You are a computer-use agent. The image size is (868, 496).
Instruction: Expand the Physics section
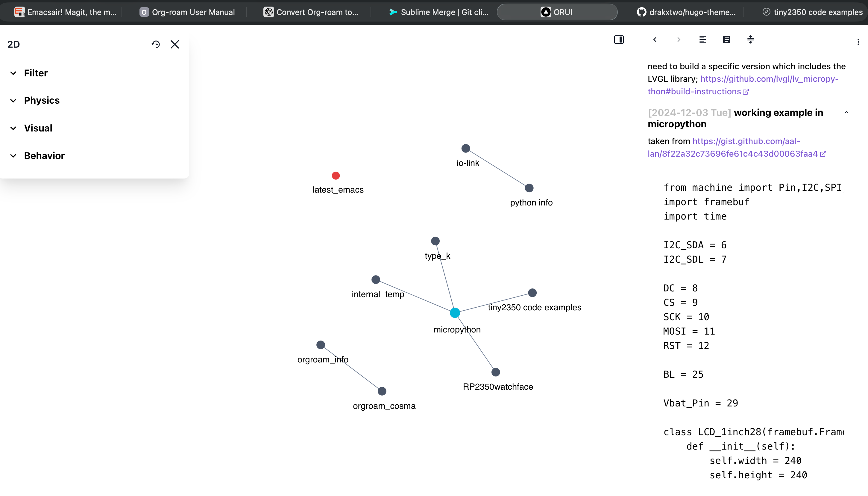click(x=42, y=101)
